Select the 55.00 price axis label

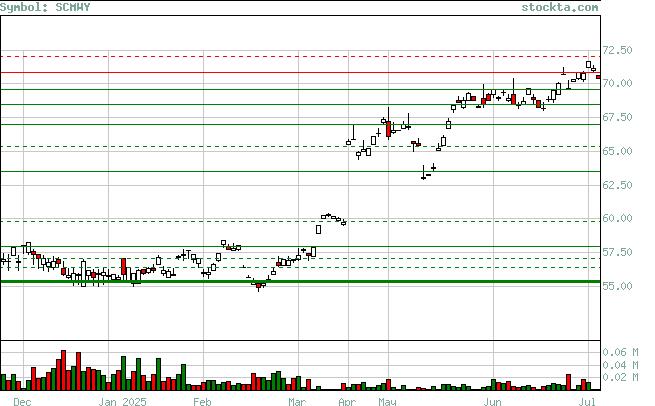click(x=617, y=286)
